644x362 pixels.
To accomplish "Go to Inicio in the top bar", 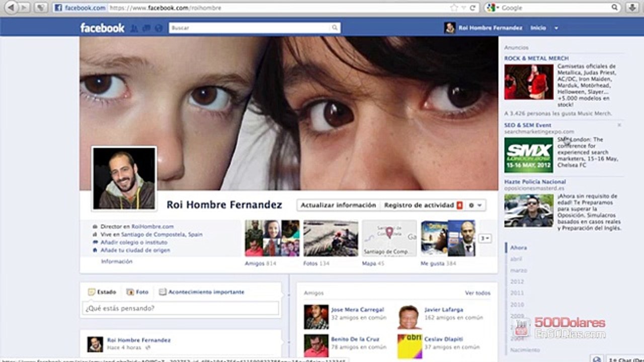I will (538, 28).
